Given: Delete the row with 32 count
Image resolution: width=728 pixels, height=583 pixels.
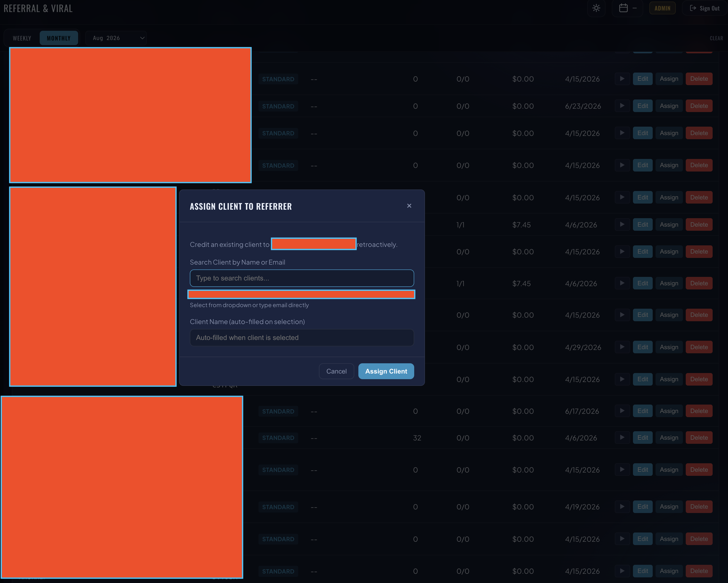Looking at the screenshot, I should pyautogui.click(x=699, y=438).
